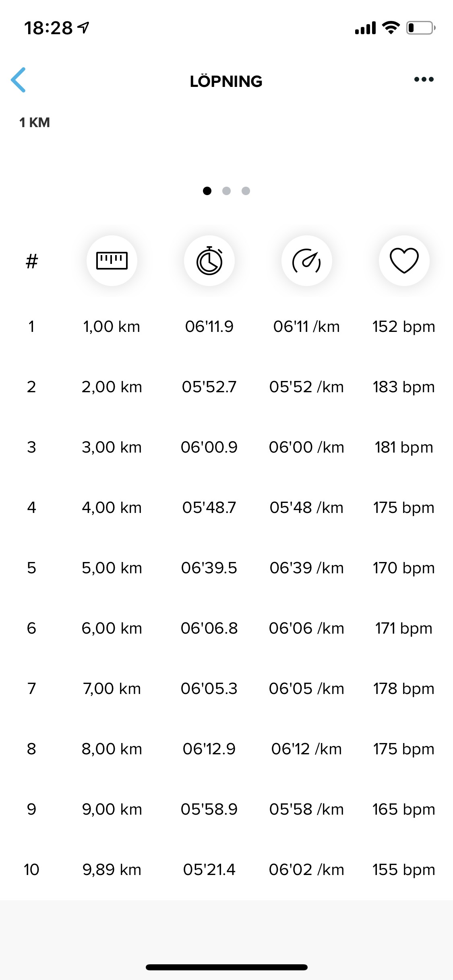Tap the battery indicator in status bar

click(420, 28)
